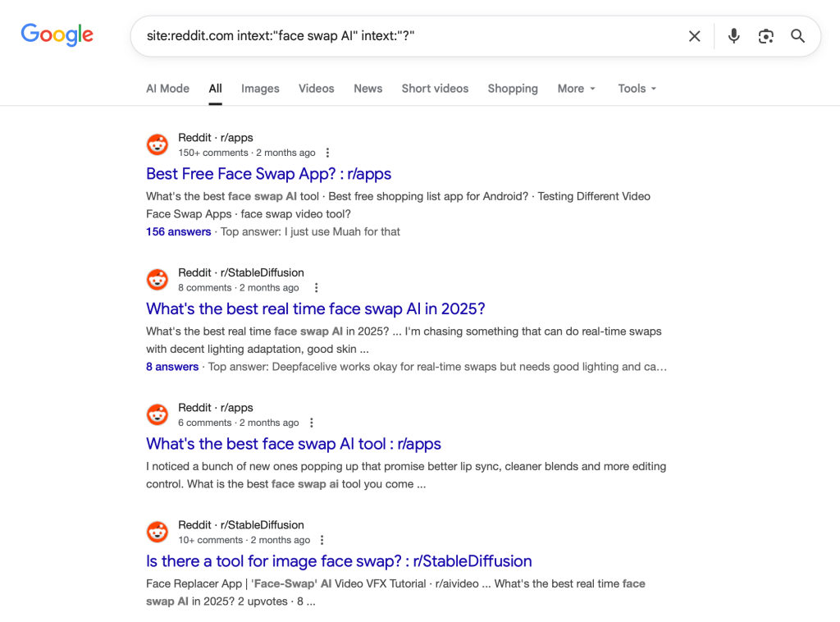Open the "156 answers" link

click(178, 232)
